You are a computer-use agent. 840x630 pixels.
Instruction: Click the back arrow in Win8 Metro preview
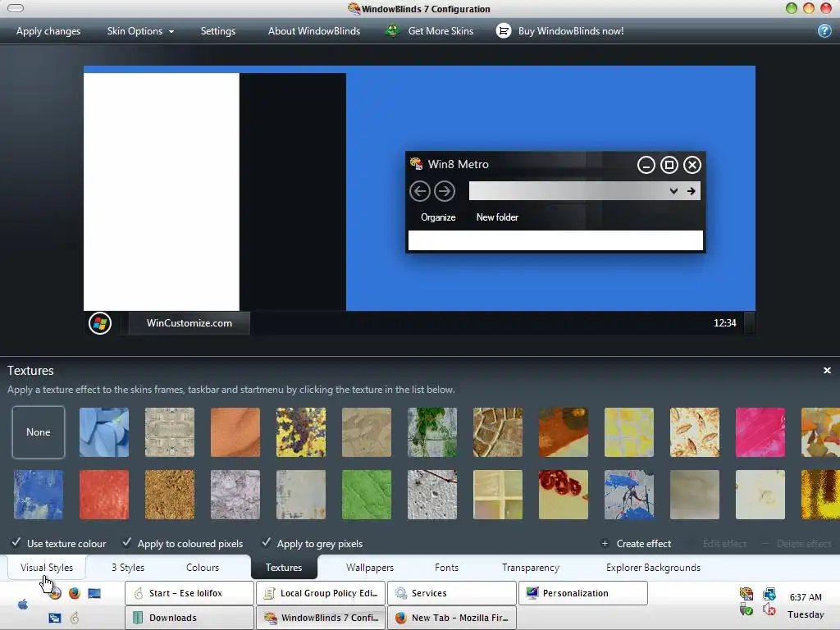coord(419,191)
